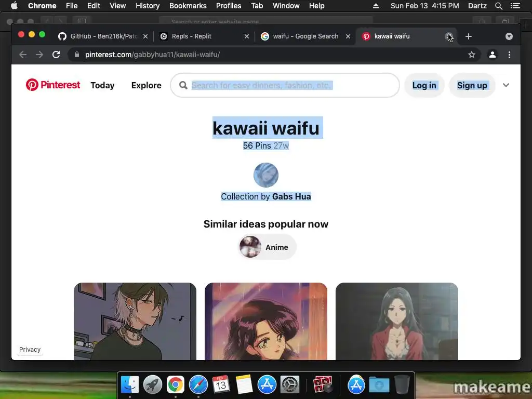Image resolution: width=532 pixels, height=399 pixels.
Task: Click the eject icon in menu bar
Action: point(376,6)
